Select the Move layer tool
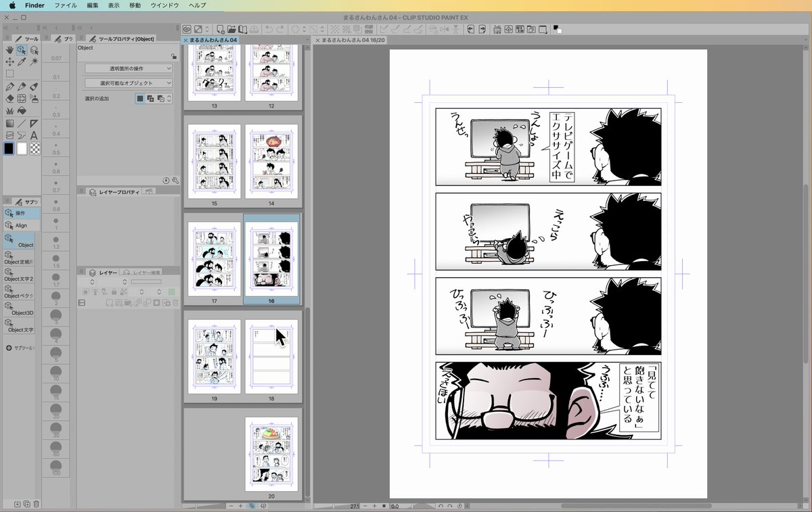This screenshot has height=512, width=812. 34,50
